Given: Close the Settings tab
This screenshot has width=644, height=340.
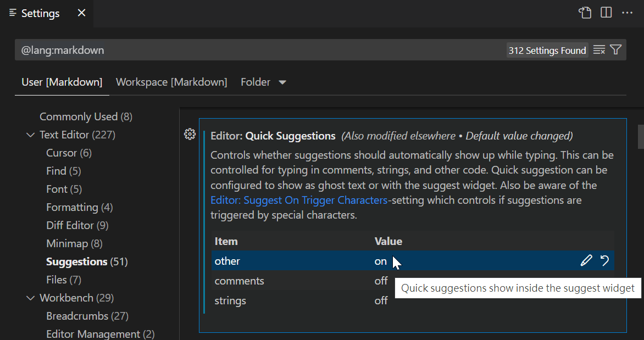Looking at the screenshot, I should [x=82, y=13].
